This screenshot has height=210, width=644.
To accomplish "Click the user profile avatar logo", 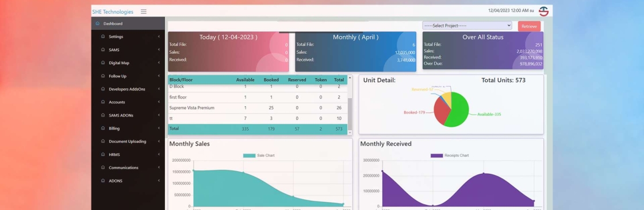I will (x=544, y=11).
